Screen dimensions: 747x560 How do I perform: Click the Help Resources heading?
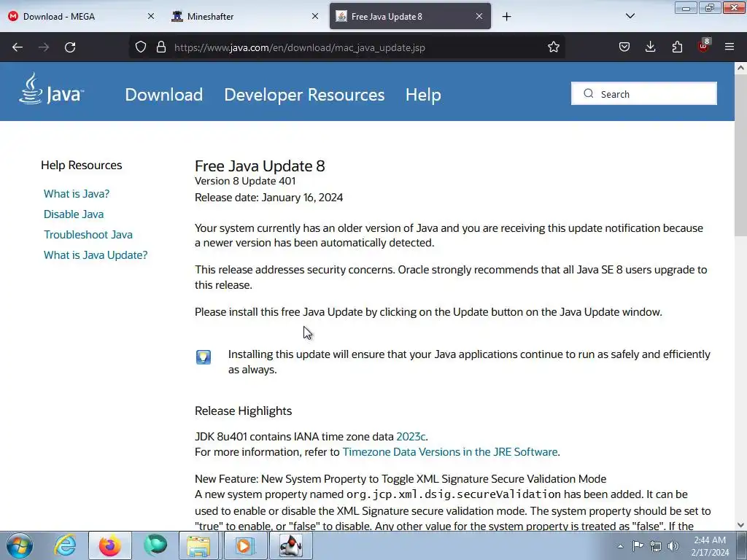point(82,166)
